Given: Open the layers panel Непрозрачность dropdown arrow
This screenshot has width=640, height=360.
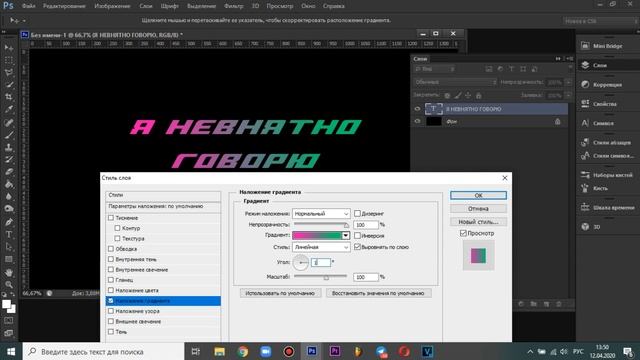Looking at the screenshot, I should click(x=568, y=82).
